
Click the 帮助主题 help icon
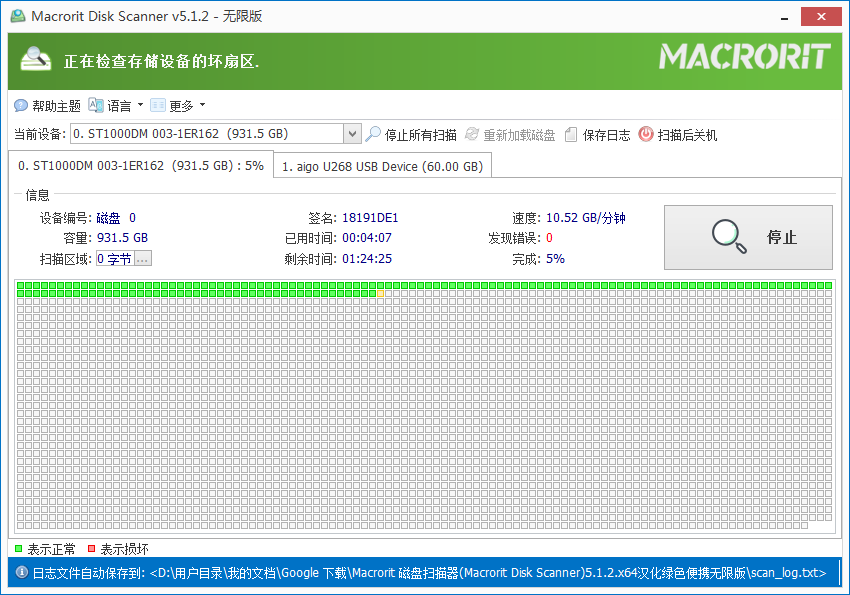click(x=21, y=106)
